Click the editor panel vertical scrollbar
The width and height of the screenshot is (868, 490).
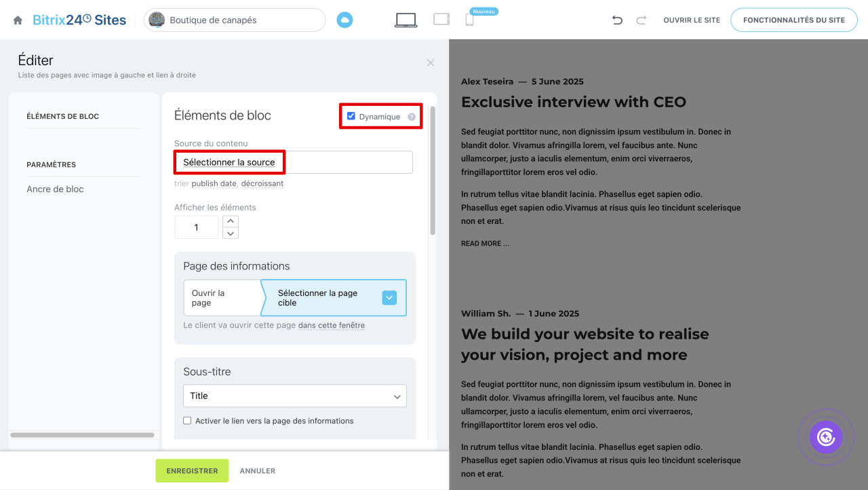[433, 171]
